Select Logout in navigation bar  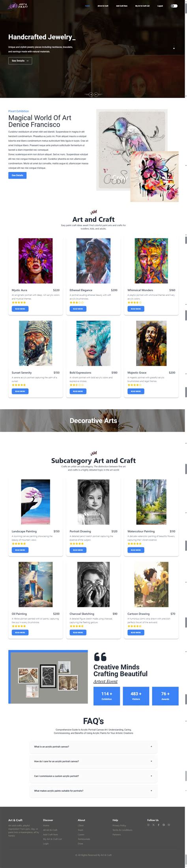(160, 6)
